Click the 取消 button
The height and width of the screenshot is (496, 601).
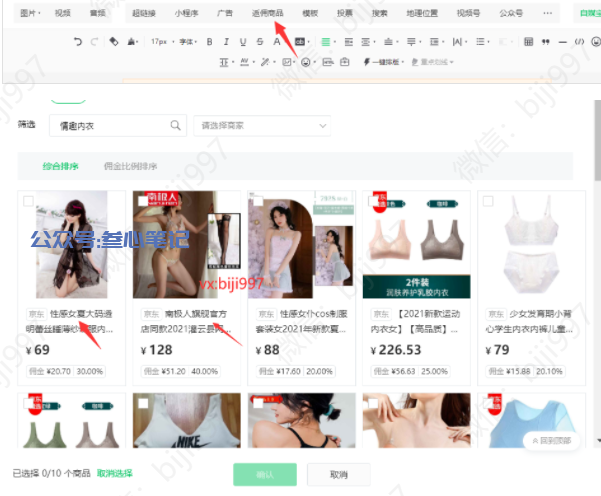[x=338, y=474]
